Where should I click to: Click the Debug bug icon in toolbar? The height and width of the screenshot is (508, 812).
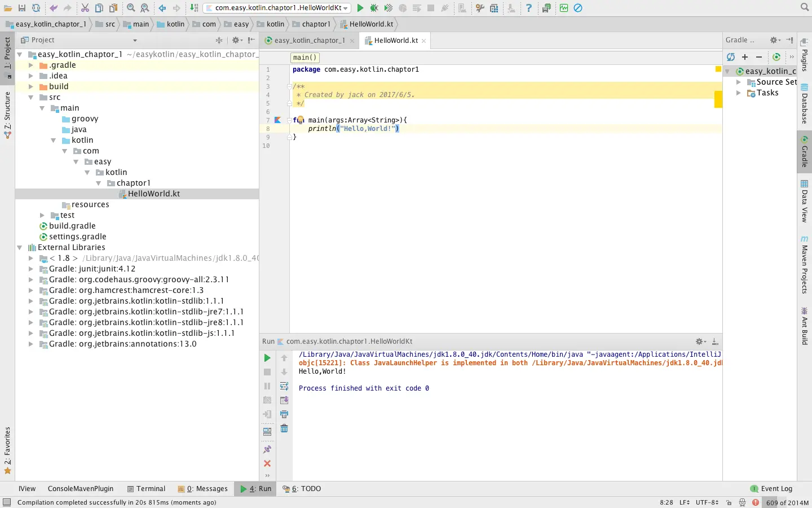point(374,8)
